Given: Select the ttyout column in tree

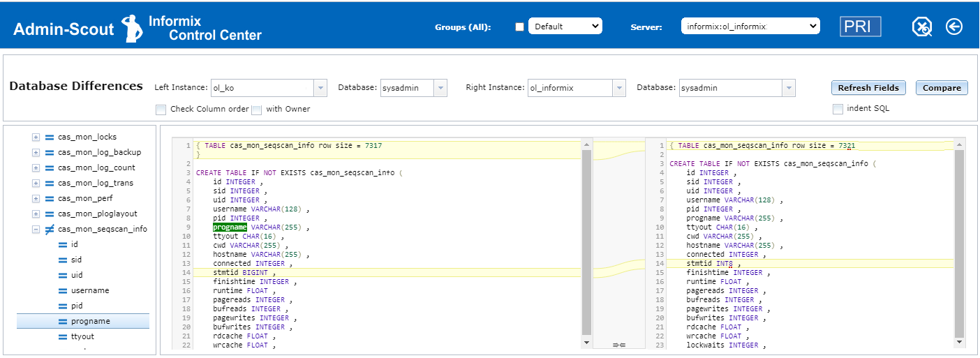Looking at the screenshot, I should pyautogui.click(x=82, y=336).
